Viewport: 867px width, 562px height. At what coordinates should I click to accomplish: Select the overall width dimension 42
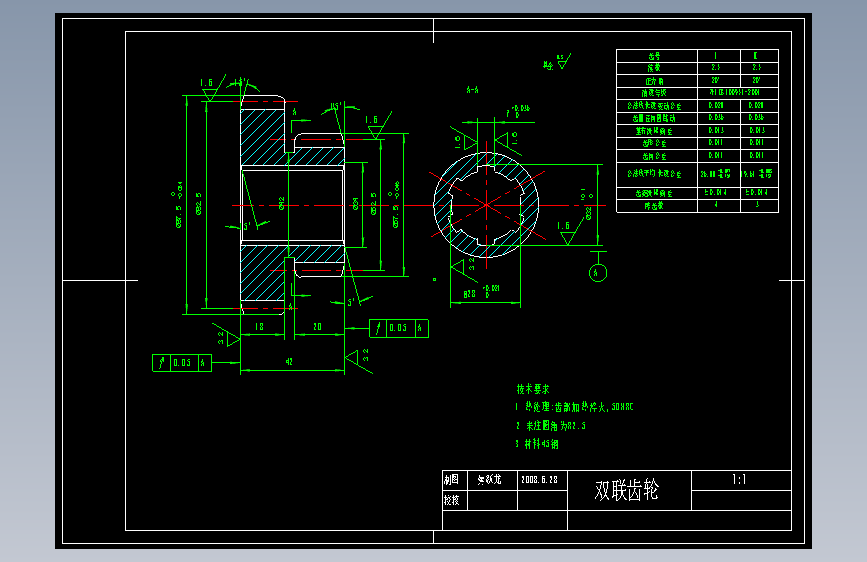[x=289, y=362]
